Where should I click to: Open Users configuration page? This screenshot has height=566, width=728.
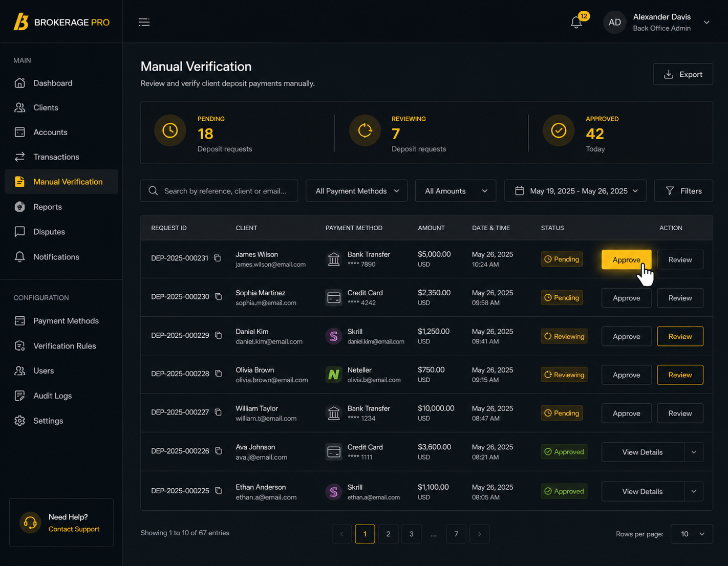click(x=61, y=371)
